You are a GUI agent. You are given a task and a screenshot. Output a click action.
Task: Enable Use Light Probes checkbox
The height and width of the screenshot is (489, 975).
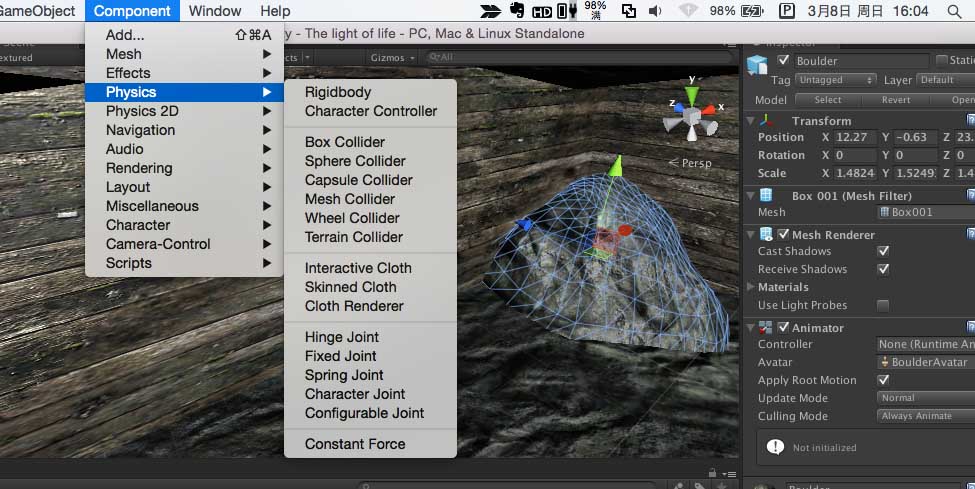coord(883,305)
